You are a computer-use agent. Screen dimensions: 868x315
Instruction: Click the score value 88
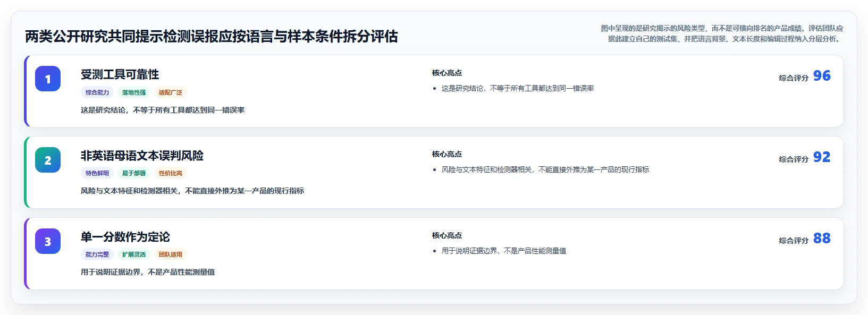[822, 239]
